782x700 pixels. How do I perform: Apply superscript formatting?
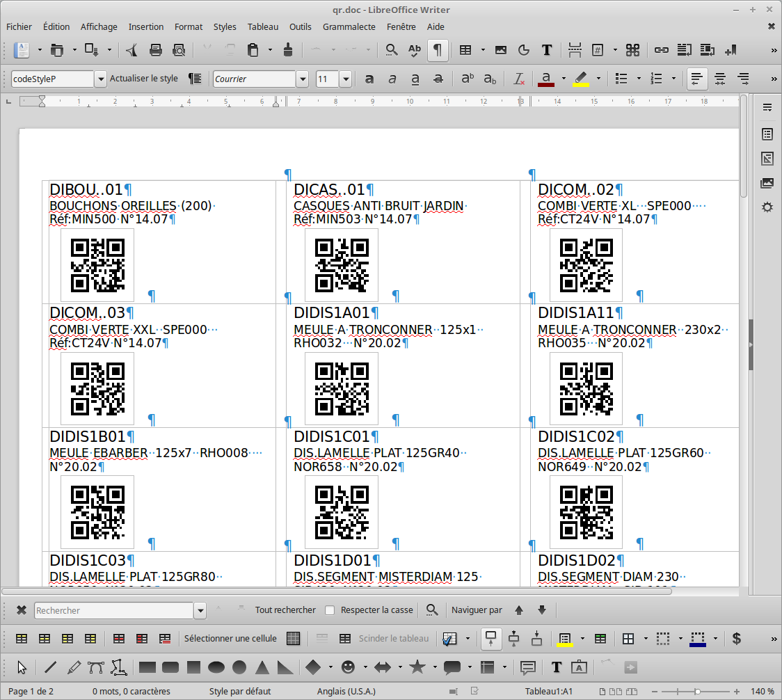[x=468, y=79]
